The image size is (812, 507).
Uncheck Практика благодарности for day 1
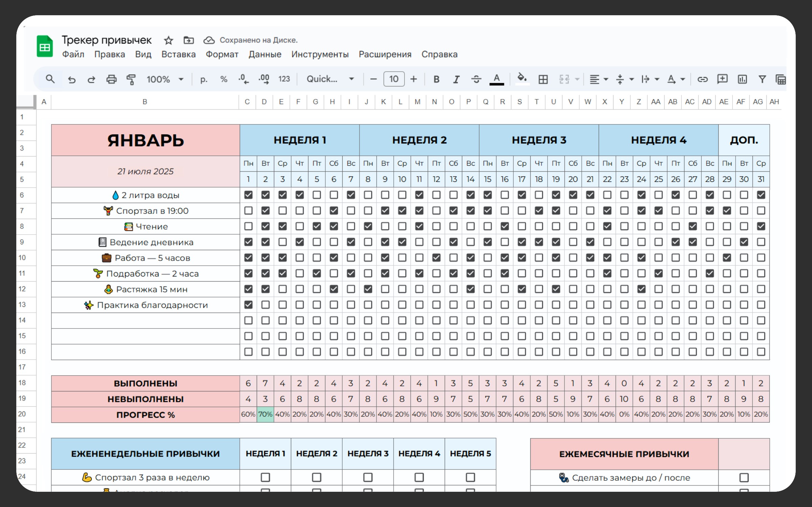(x=248, y=305)
